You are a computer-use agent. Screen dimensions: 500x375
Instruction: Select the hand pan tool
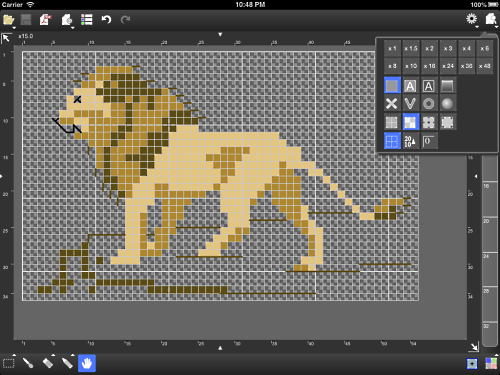coord(87,363)
